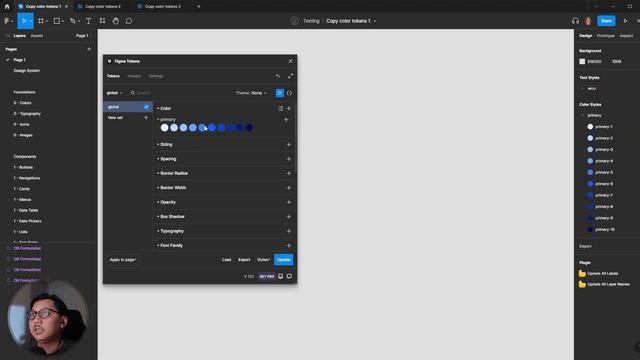
Task: Select the Frame tool
Action: pos(41,21)
